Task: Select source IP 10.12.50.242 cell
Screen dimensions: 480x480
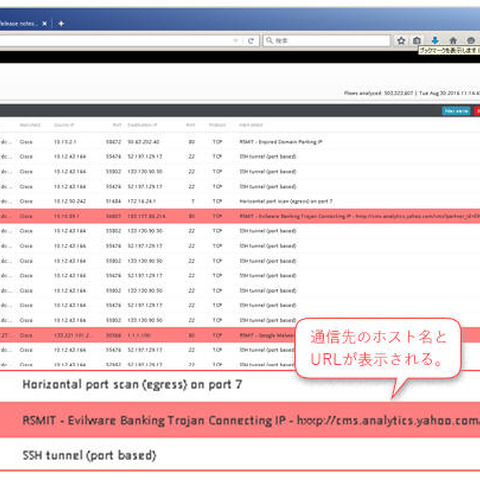Action: point(70,201)
